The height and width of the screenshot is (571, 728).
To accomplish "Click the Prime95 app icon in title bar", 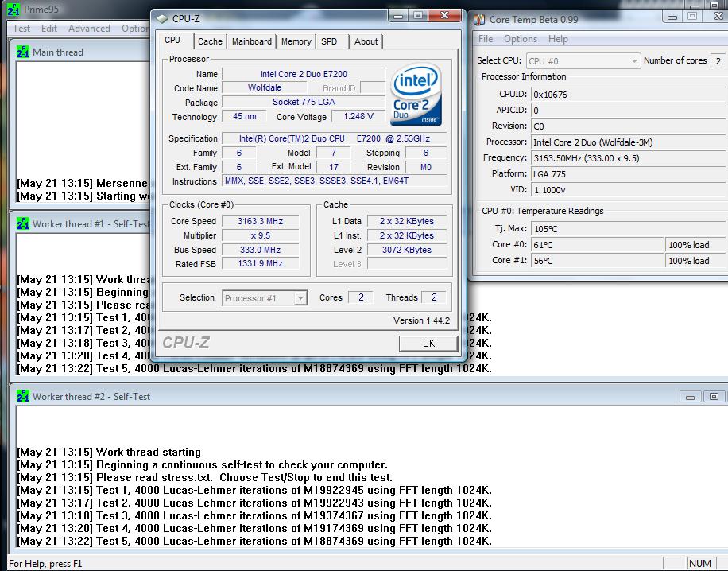I will pos(14,10).
